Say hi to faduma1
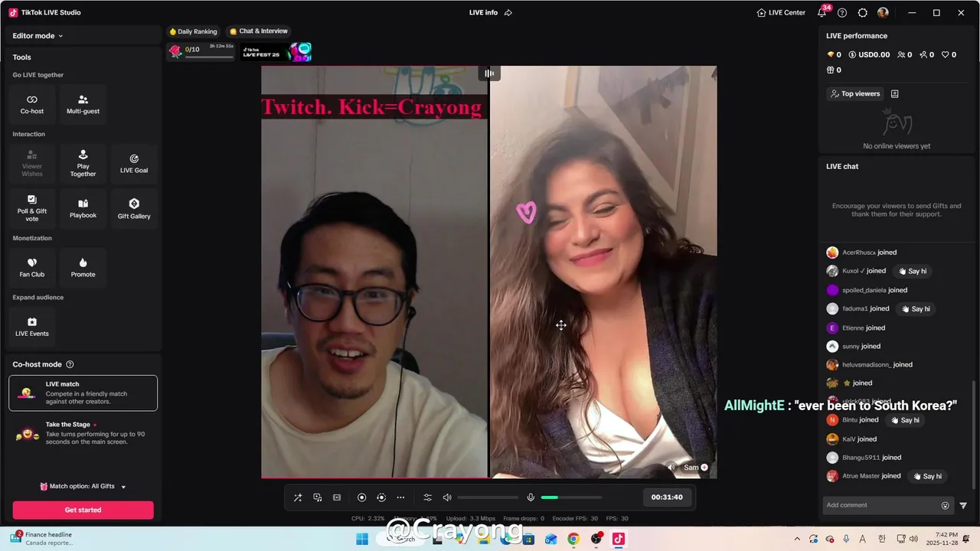This screenshot has height=551, width=980. click(x=916, y=308)
